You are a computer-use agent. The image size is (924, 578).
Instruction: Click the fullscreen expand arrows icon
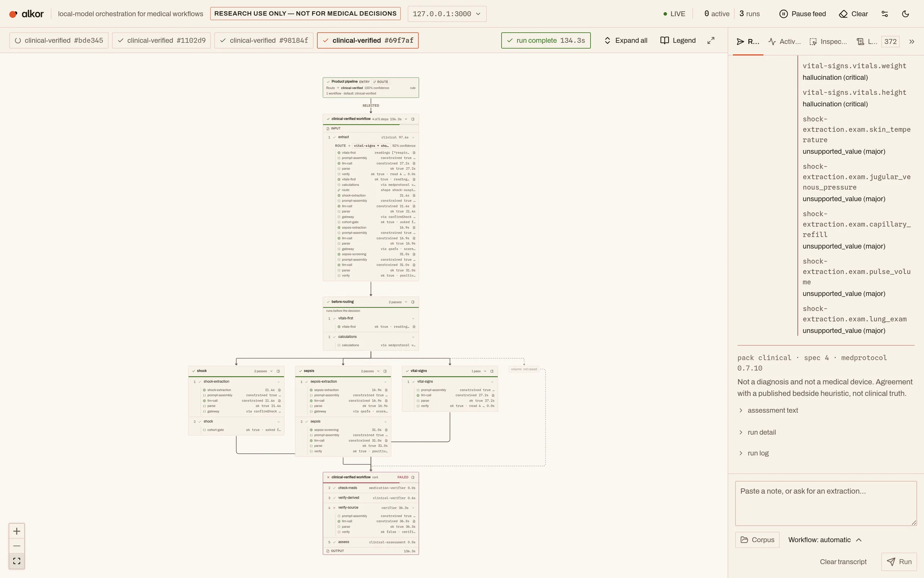coord(711,41)
